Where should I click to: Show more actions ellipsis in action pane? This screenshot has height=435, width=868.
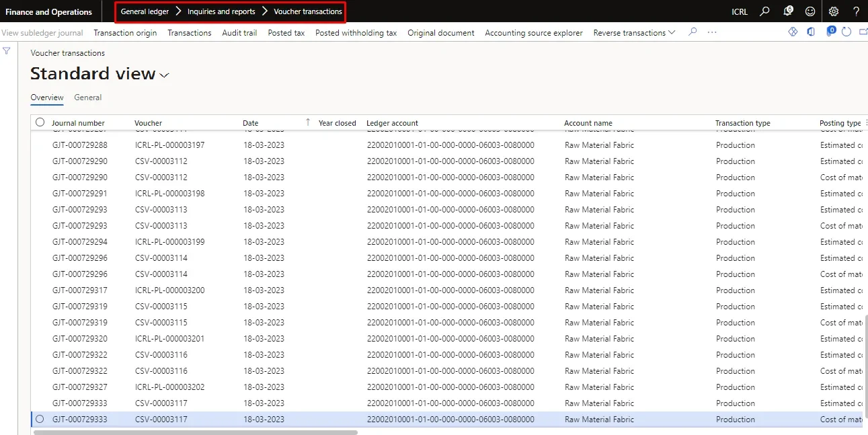click(712, 32)
